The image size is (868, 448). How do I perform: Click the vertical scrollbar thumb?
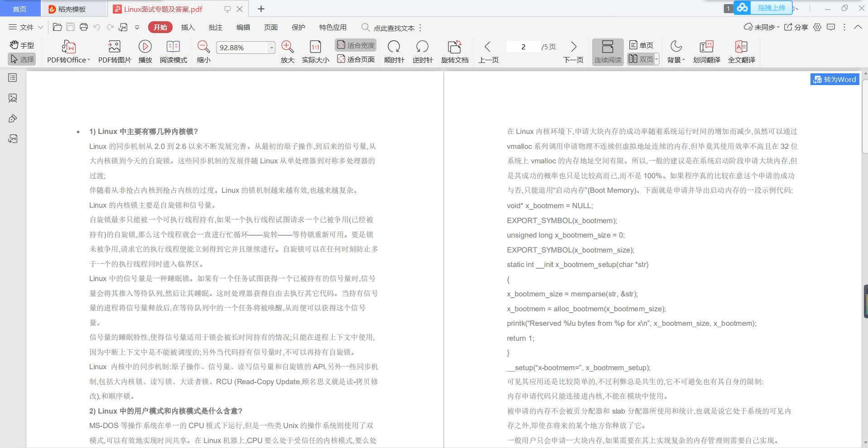865,116
